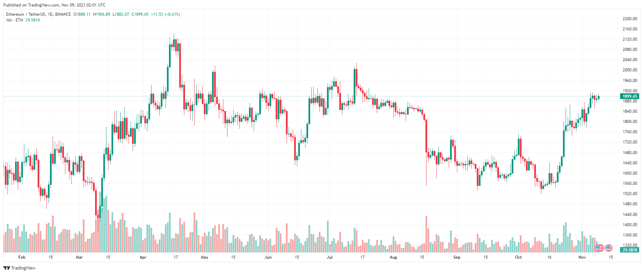Click the overlapping US flag event icons
The width and height of the screenshot is (644, 274).
pyautogui.click(x=599, y=248)
